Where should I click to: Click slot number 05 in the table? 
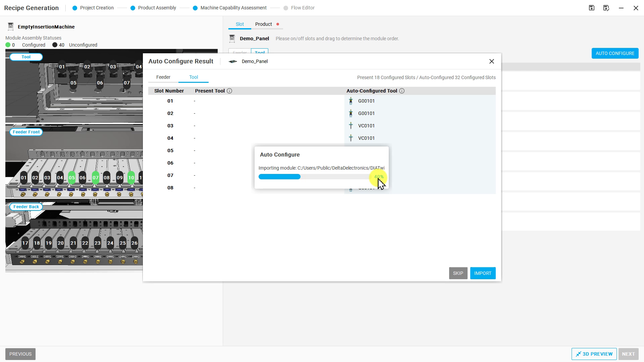coord(170,150)
